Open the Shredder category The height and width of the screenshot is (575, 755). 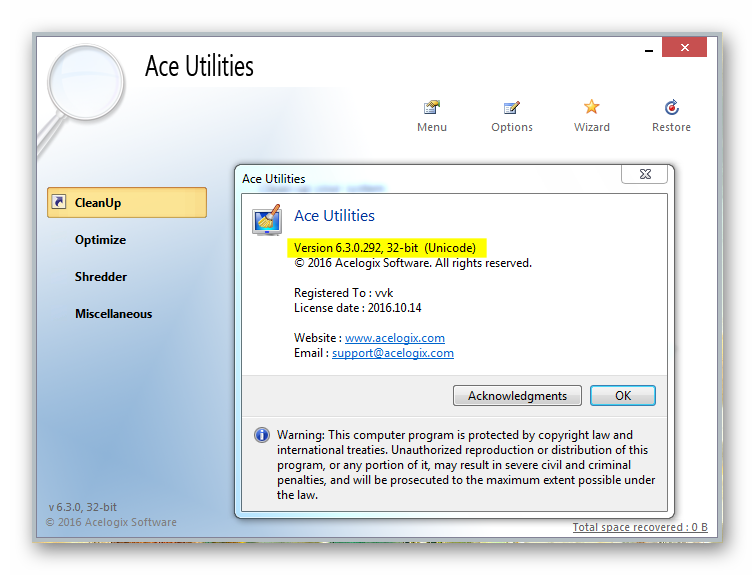101,276
